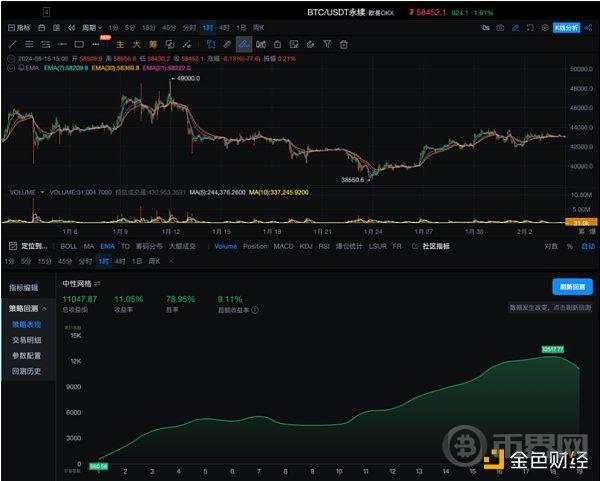Click the ruler measurement tool
600x481 pixels.
click(x=227, y=44)
